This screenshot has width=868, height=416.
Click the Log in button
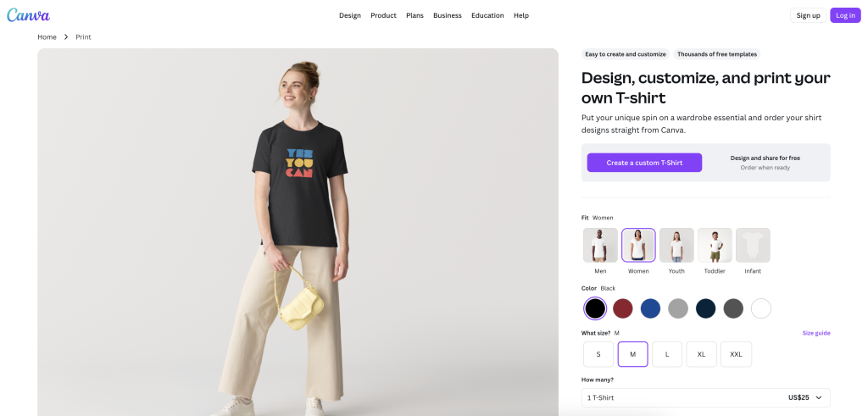click(x=845, y=15)
